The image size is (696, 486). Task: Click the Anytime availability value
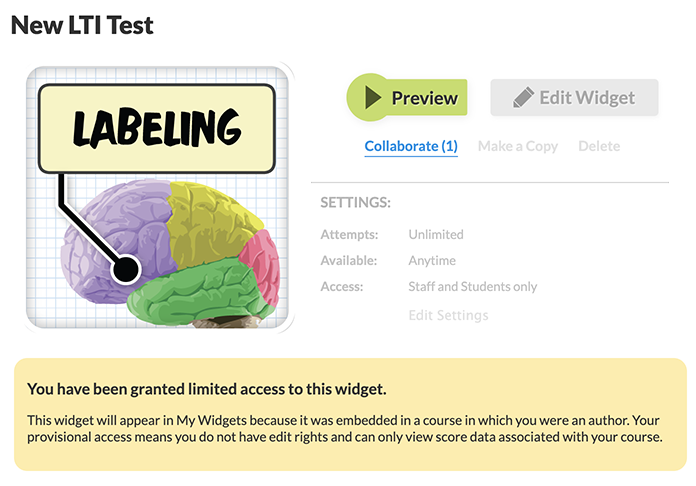[x=432, y=261]
